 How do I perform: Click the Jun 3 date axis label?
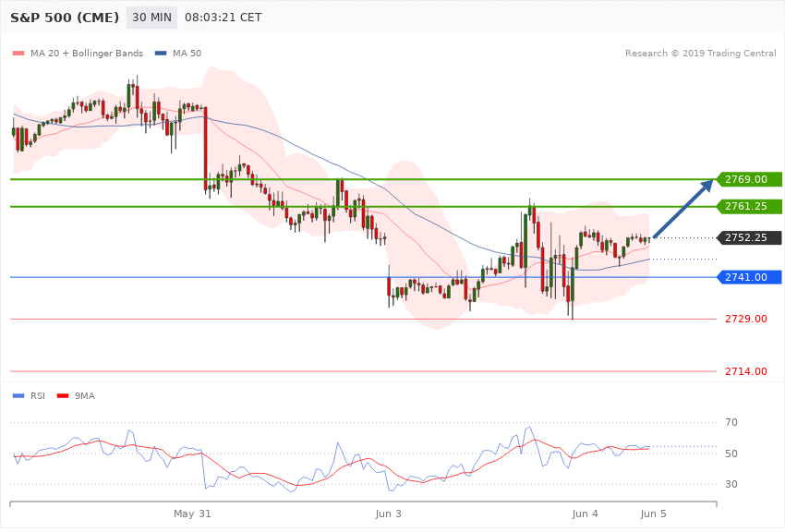(389, 514)
